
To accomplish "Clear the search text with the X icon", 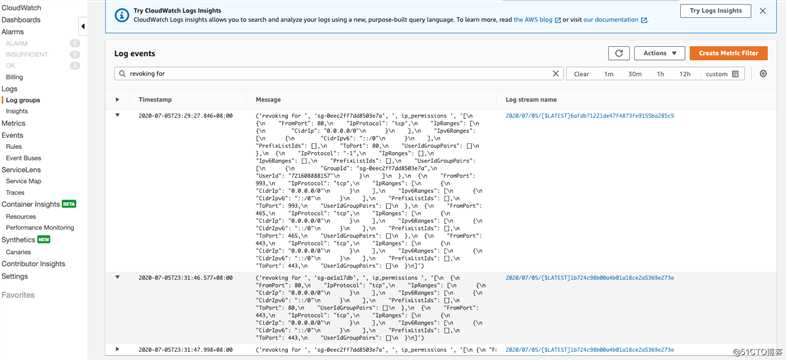I will point(556,74).
